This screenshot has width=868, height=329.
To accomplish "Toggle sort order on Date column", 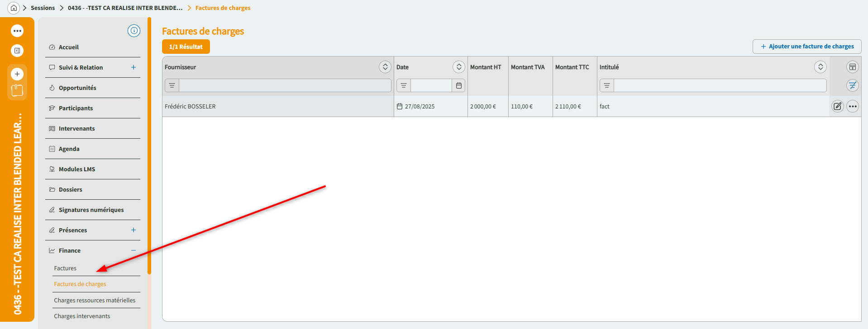I will [x=458, y=67].
